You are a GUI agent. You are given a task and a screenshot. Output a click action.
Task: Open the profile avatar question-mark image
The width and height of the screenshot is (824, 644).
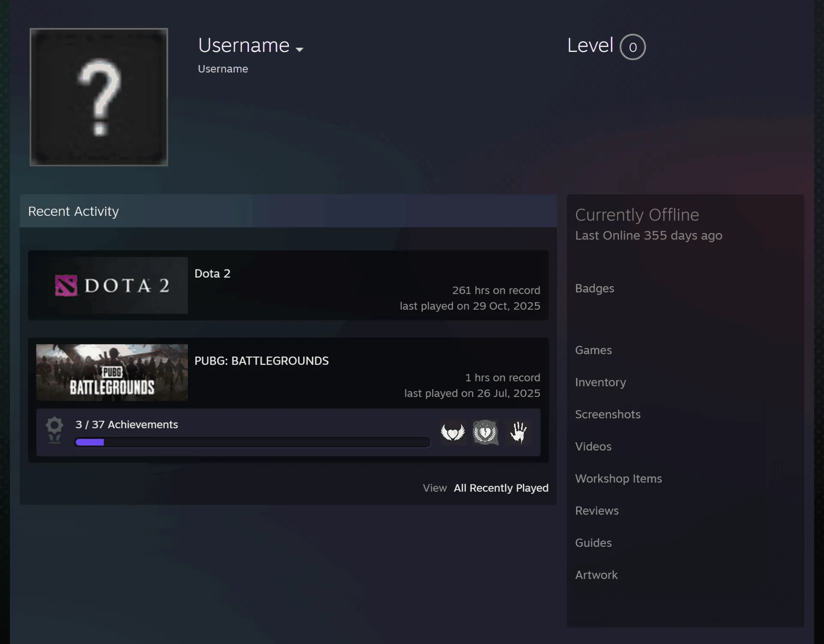(99, 97)
